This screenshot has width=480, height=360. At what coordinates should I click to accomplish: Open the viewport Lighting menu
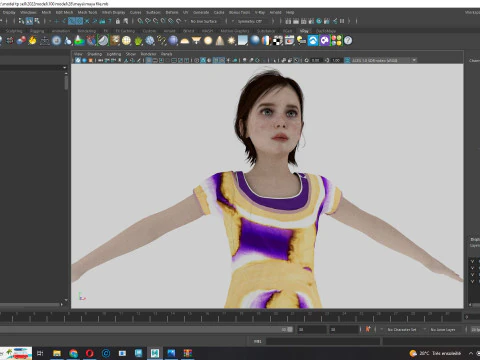coord(114,54)
